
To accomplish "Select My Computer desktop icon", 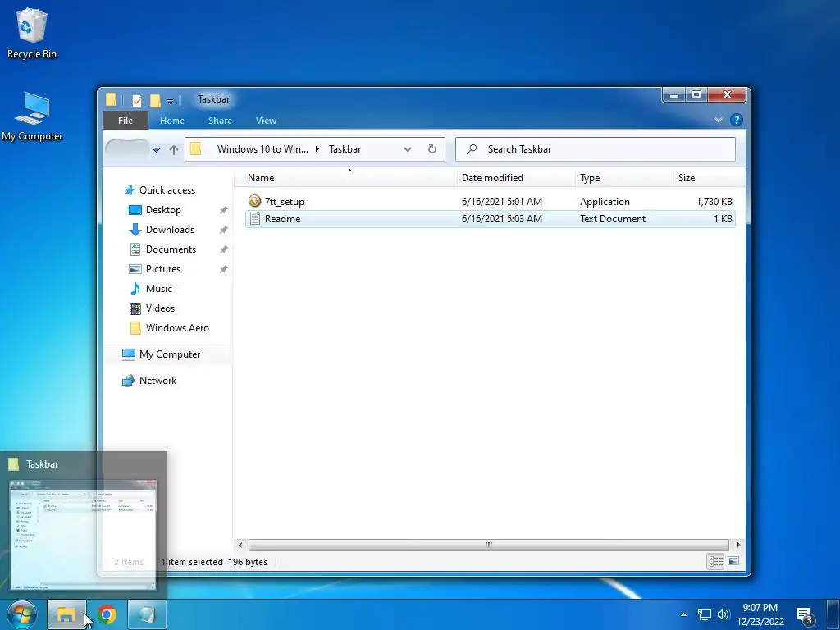I will click(32, 116).
